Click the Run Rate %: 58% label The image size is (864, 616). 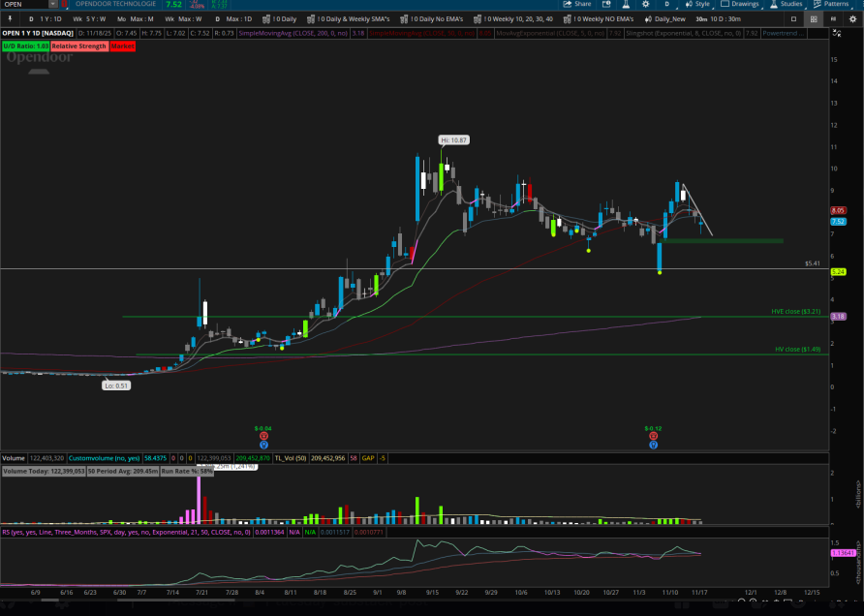pos(187,472)
